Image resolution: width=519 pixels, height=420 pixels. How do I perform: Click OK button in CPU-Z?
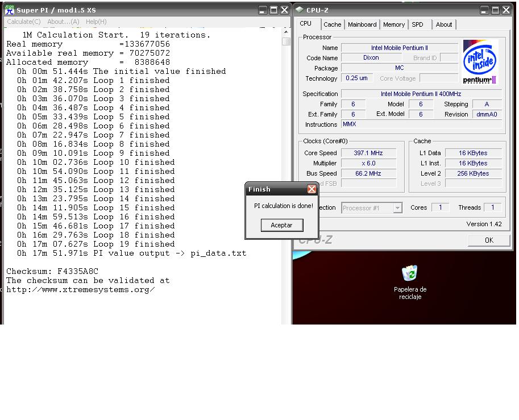[489, 240]
